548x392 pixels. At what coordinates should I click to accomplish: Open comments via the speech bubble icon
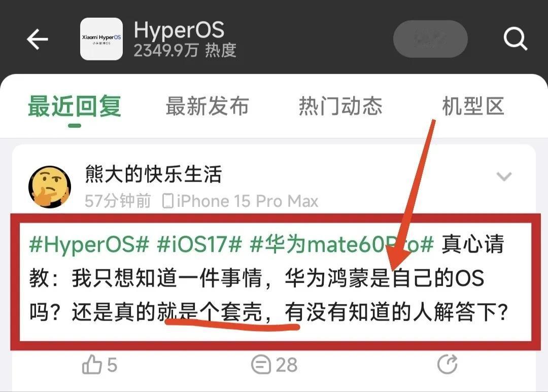(x=261, y=365)
